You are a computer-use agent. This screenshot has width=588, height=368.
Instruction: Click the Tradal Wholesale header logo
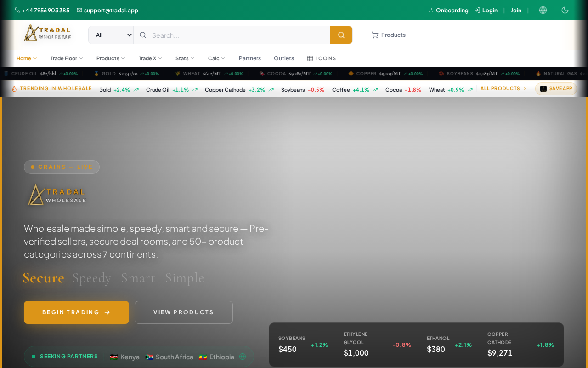coord(48,33)
